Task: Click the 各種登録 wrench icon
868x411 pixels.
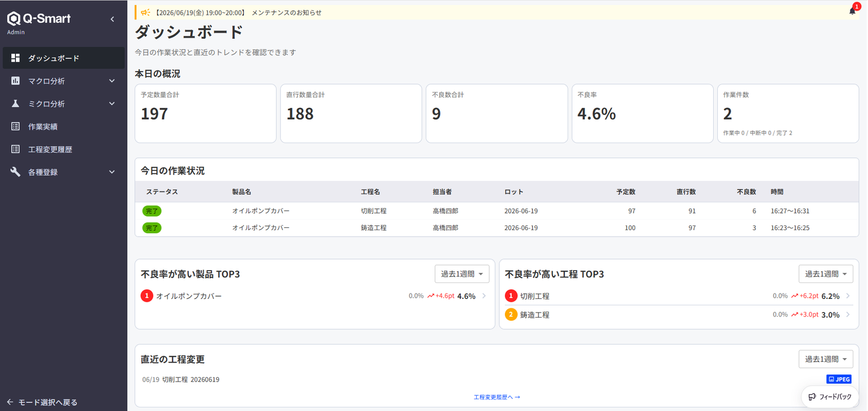Action: click(x=16, y=172)
